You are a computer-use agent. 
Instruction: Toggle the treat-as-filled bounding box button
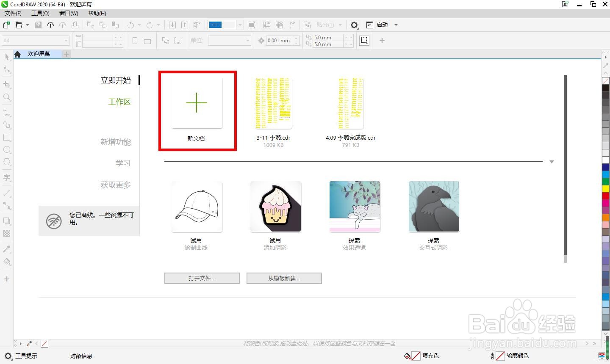(364, 41)
